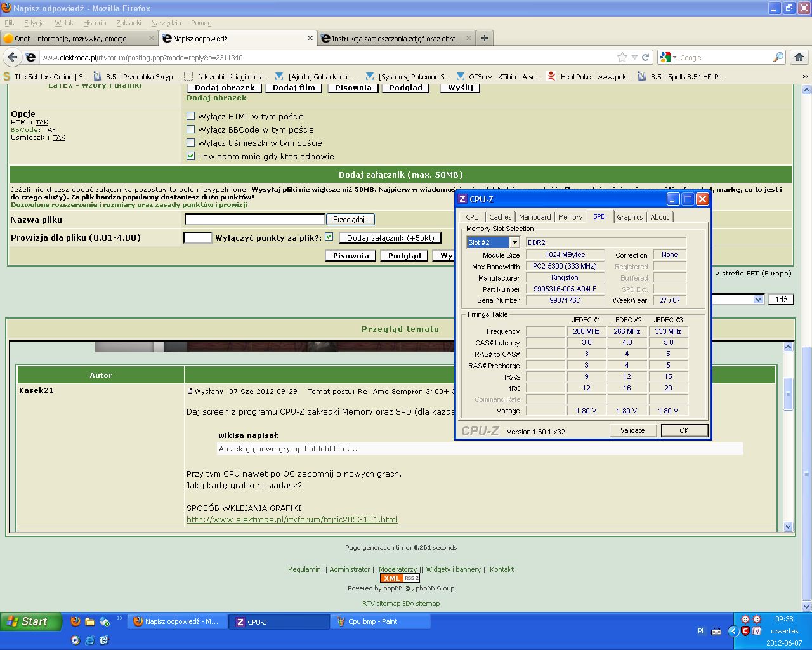This screenshot has height=650, width=812.
Task: Click the keyboard icon in language bar
Action: point(716,631)
